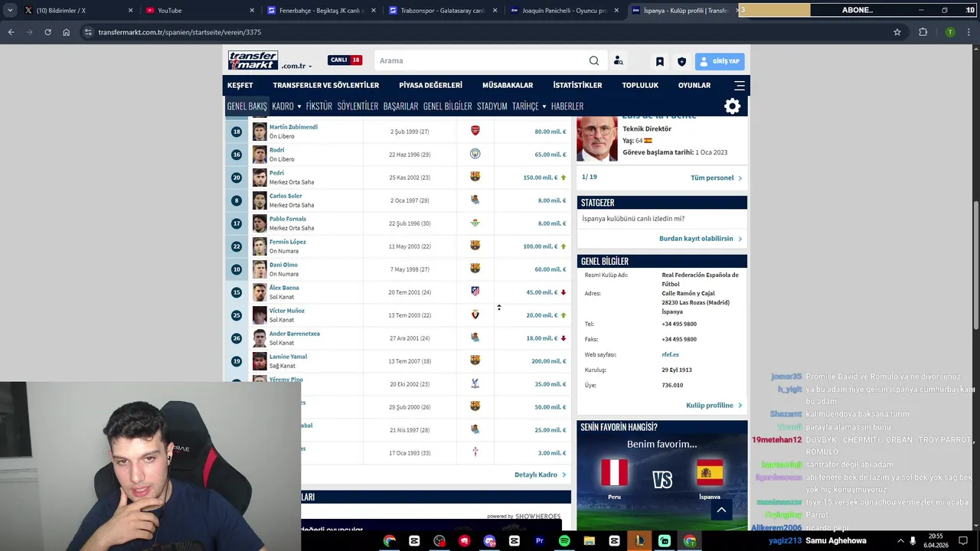Click Luis de la Fuente coach photo
980x551 pixels.
tap(596, 139)
